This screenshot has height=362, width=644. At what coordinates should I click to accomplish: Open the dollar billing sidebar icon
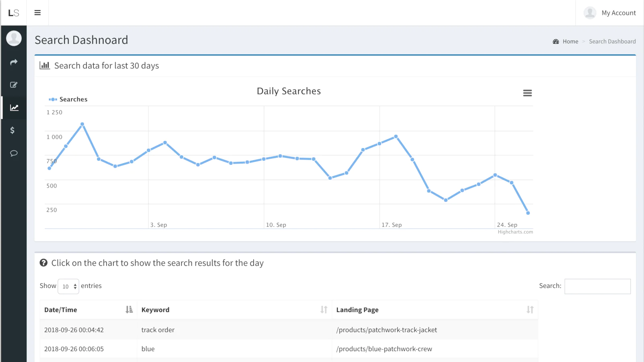(12, 130)
